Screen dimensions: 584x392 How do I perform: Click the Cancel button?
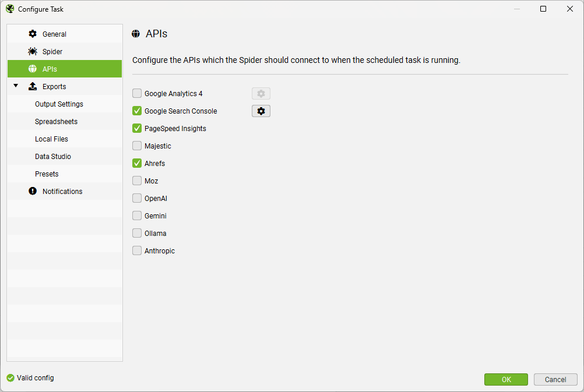click(x=555, y=379)
